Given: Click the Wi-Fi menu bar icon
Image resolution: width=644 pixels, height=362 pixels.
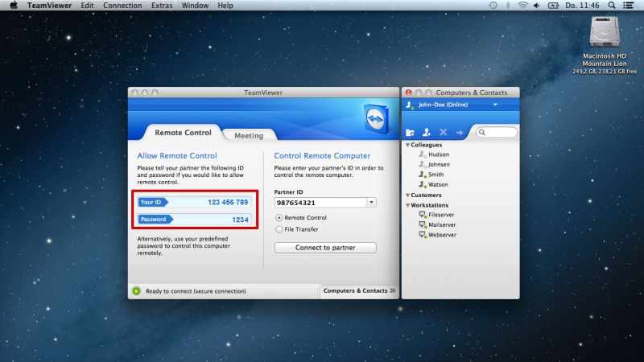Looking at the screenshot, I should click(522, 6).
